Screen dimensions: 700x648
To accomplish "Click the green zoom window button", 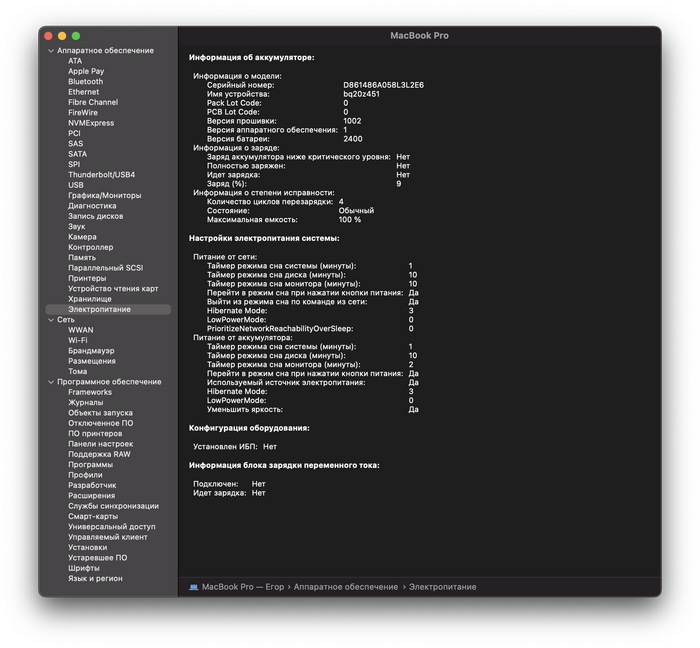I will tap(76, 36).
